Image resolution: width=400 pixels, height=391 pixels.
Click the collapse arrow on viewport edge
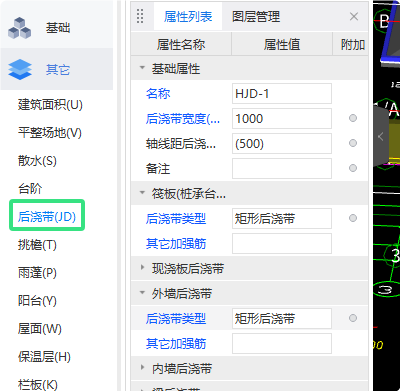pos(381,136)
